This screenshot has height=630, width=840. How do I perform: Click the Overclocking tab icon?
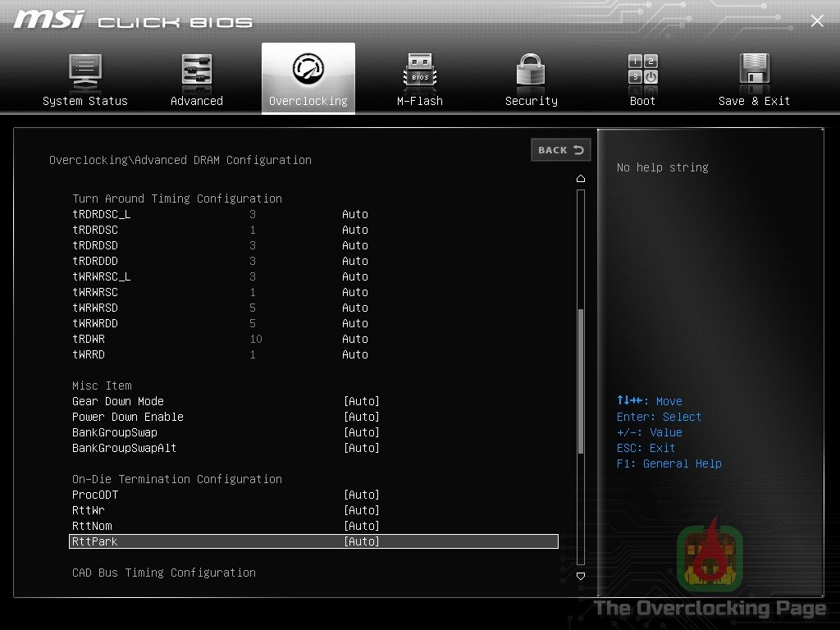pos(308,72)
